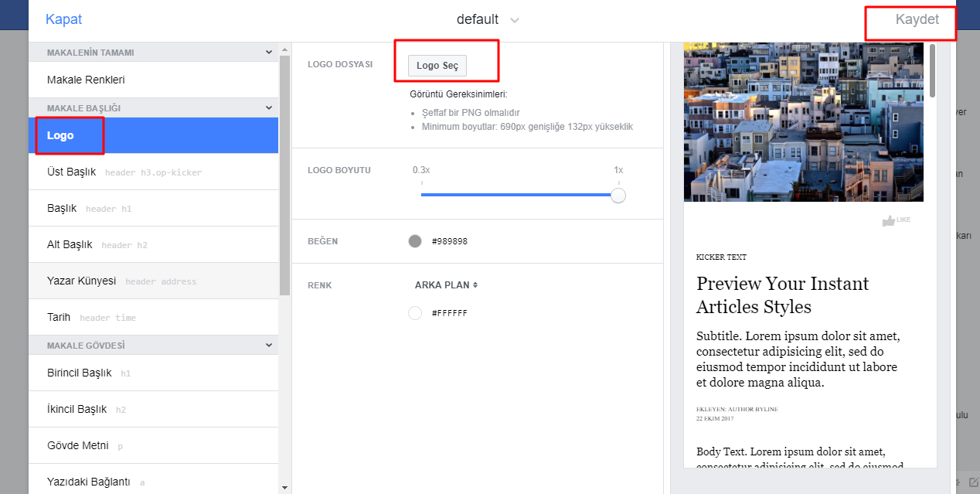Select Makale Renkleri in the sidebar
This screenshot has height=494, width=980.
pyautogui.click(x=86, y=80)
